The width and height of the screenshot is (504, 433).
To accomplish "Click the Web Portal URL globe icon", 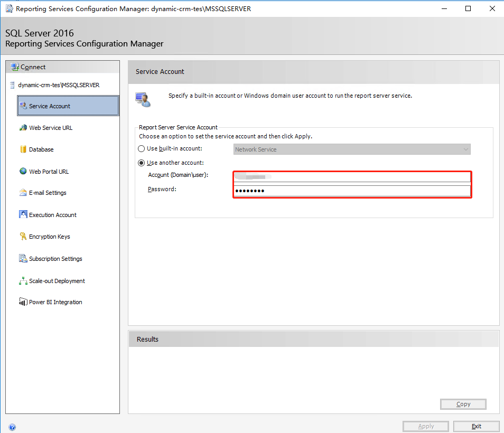I will click(x=23, y=171).
